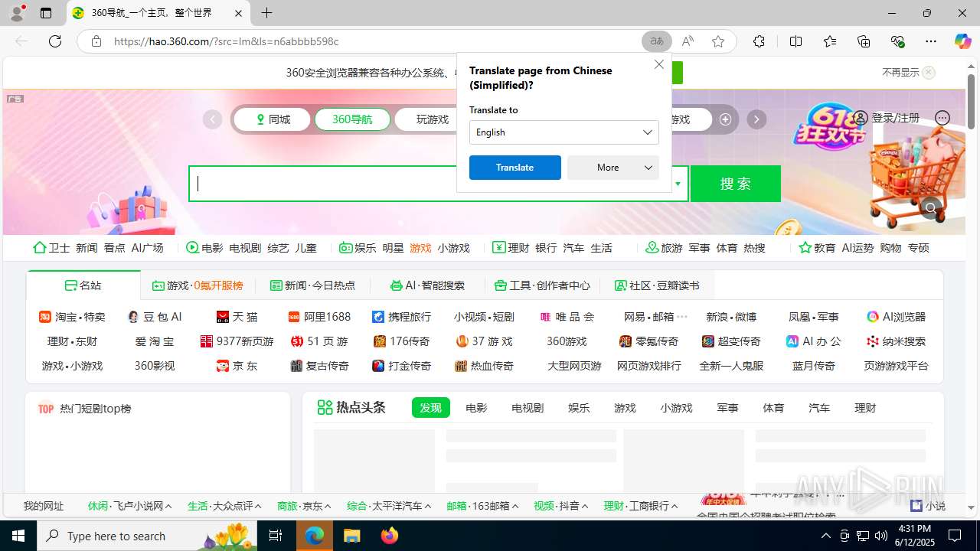Click the profile avatar icon
Viewport: 980px width, 551px height.
pos(17,13)
